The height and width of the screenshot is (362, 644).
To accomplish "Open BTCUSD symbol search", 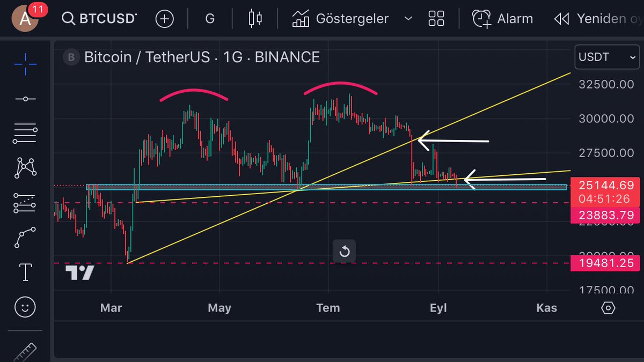I will click(x=99, y=19).
